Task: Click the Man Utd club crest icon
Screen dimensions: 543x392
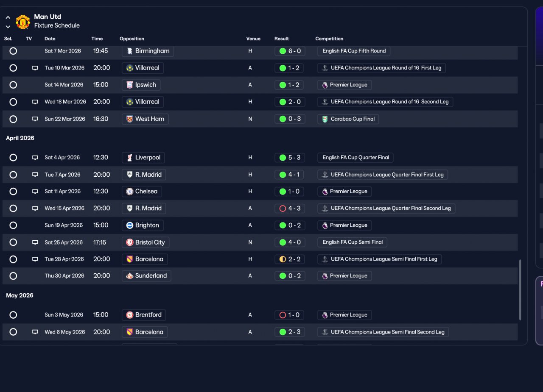Action: pos(22,22)
